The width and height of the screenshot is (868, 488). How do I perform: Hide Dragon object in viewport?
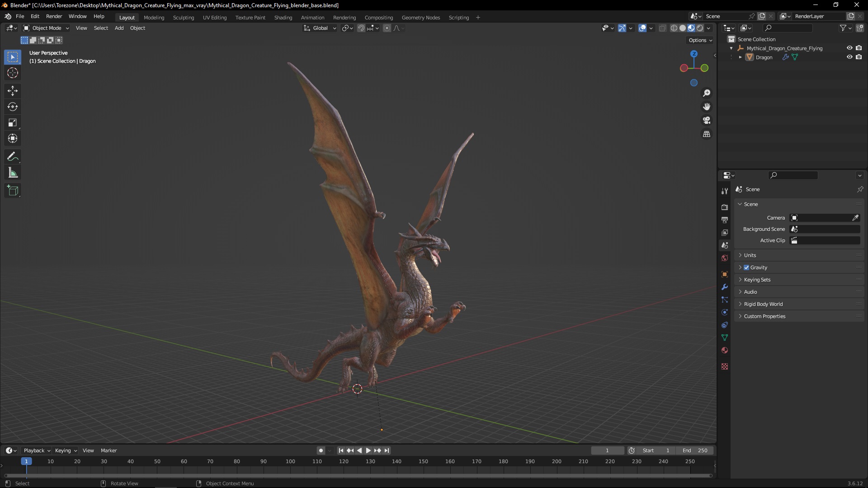[x=849, y=57]
